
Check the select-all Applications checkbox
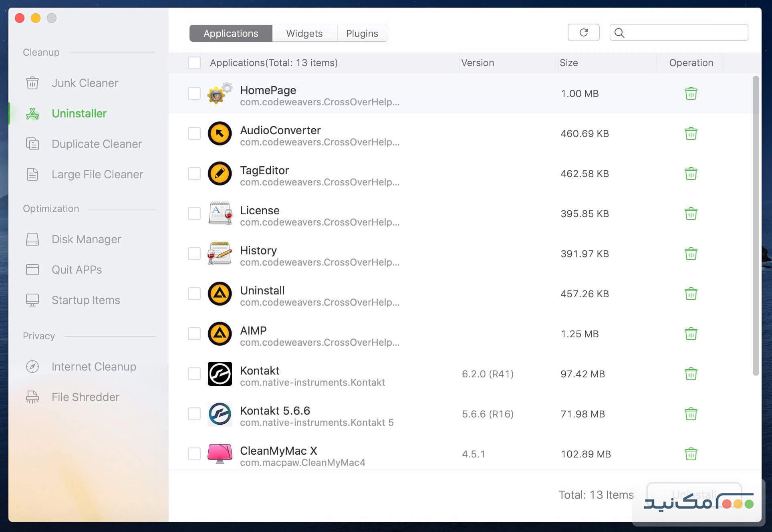coord(194,63)
